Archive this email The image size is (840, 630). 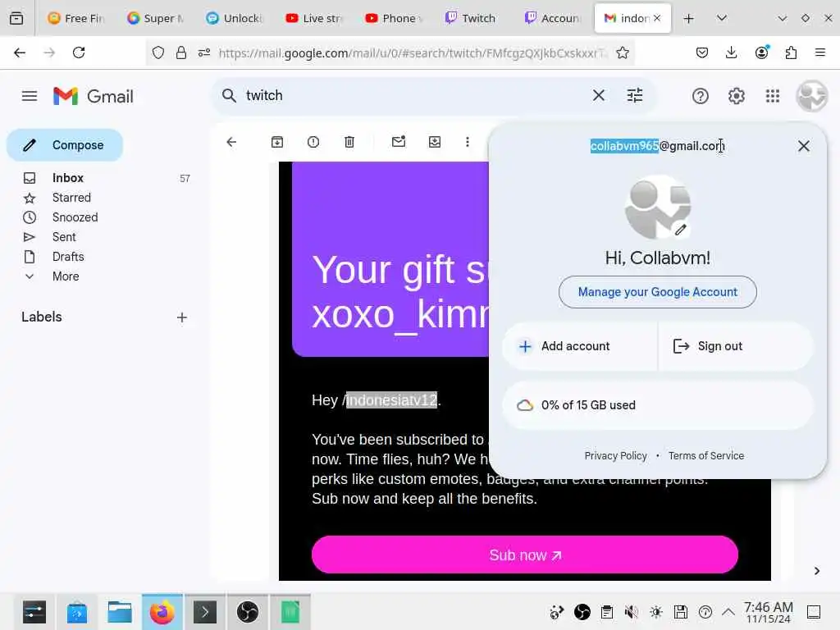[x=277, y=142]
